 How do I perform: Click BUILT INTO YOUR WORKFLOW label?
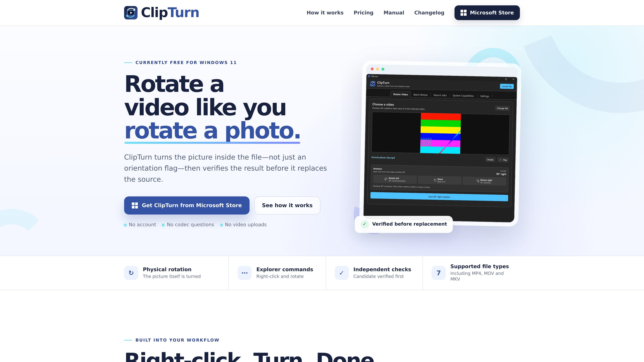[x=177, y=340]
